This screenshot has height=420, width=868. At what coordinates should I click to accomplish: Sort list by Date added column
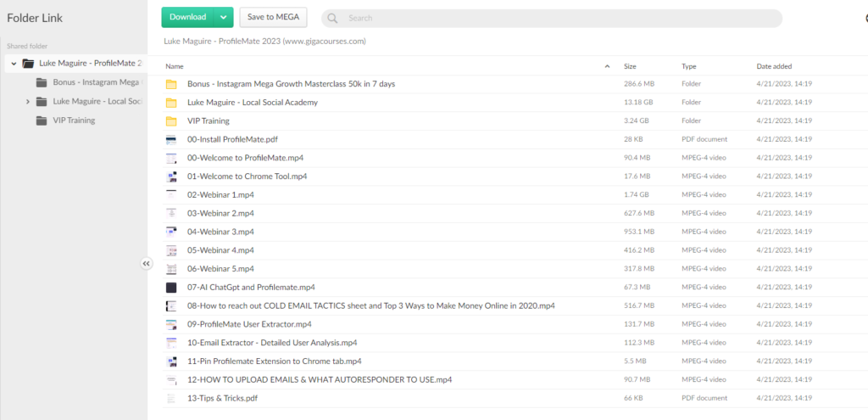(x=774, y=66)
